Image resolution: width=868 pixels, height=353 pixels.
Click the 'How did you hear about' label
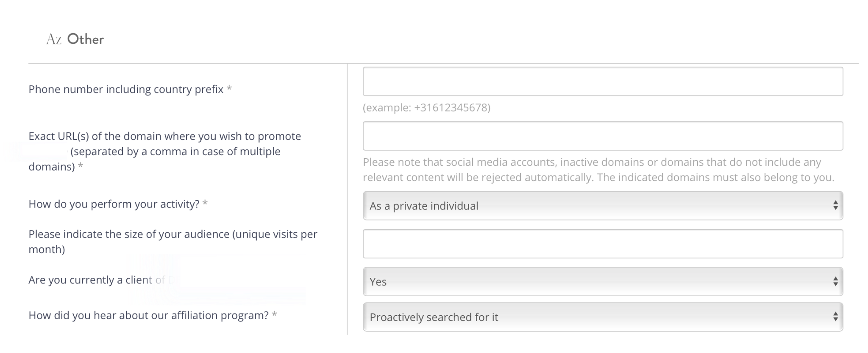click(148, 316)
